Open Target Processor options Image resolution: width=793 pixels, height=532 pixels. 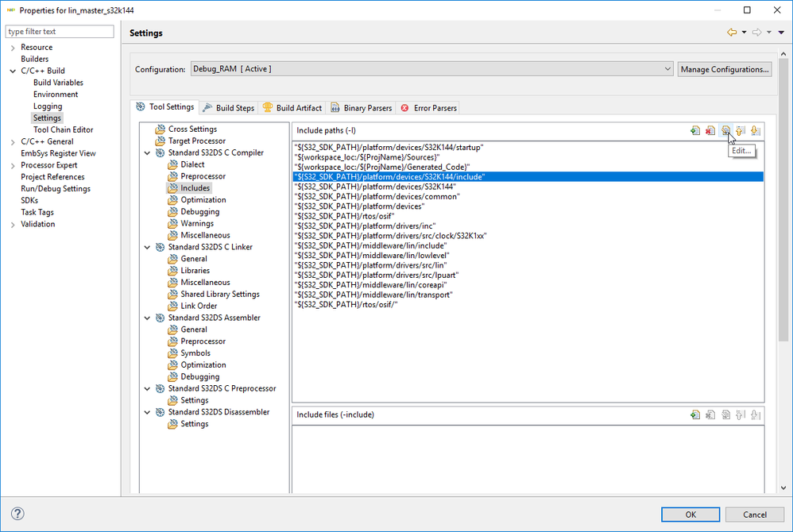197,141
